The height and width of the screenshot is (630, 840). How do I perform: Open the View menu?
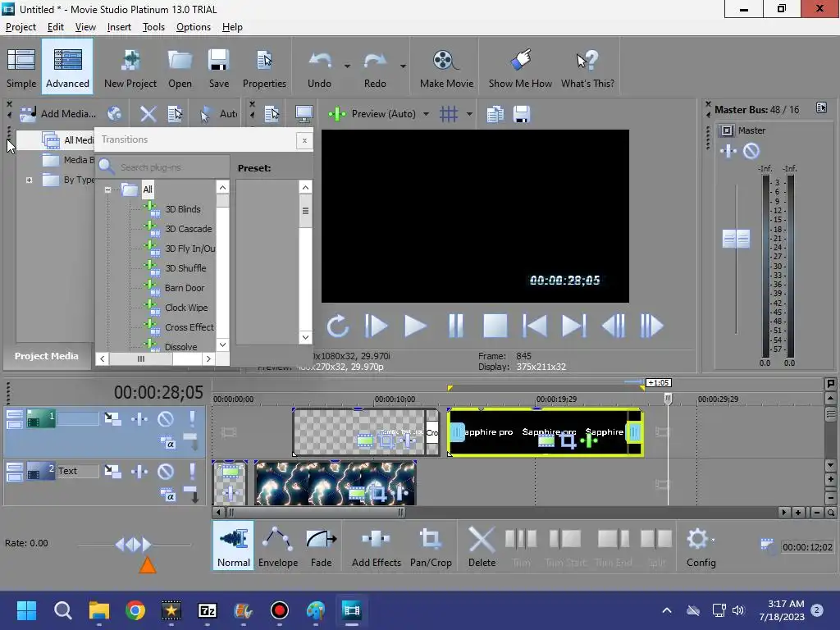[x=85, y=27]
